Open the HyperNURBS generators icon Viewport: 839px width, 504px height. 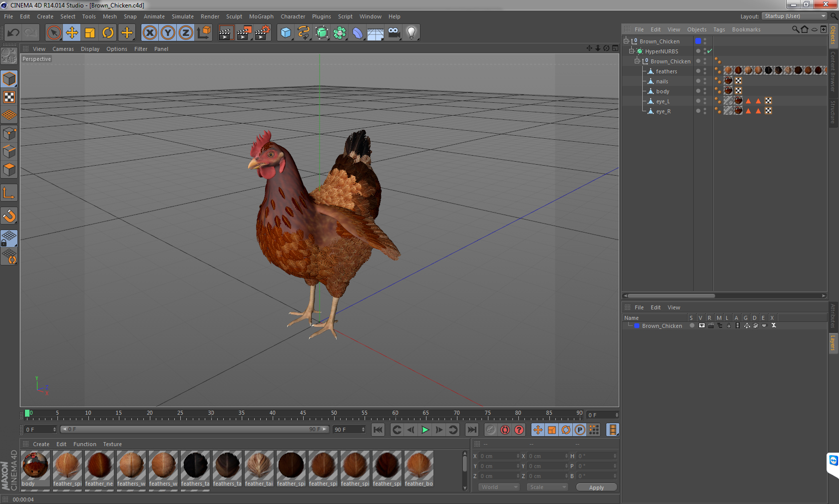[322, 33]
